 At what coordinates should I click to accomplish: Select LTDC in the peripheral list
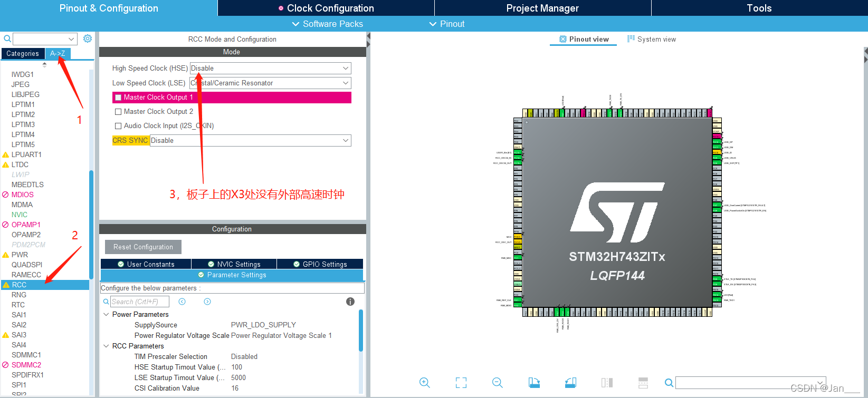coord(20,164)
